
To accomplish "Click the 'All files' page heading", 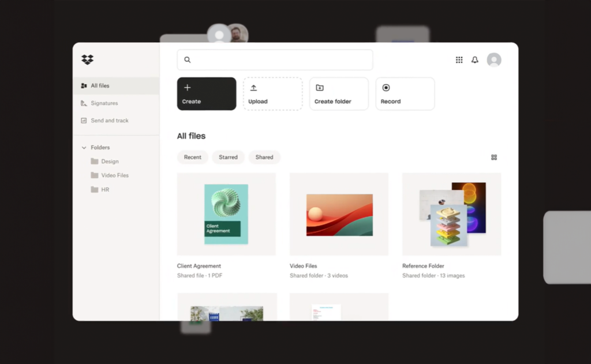I will pyautogui.click(x=191, y=136).
